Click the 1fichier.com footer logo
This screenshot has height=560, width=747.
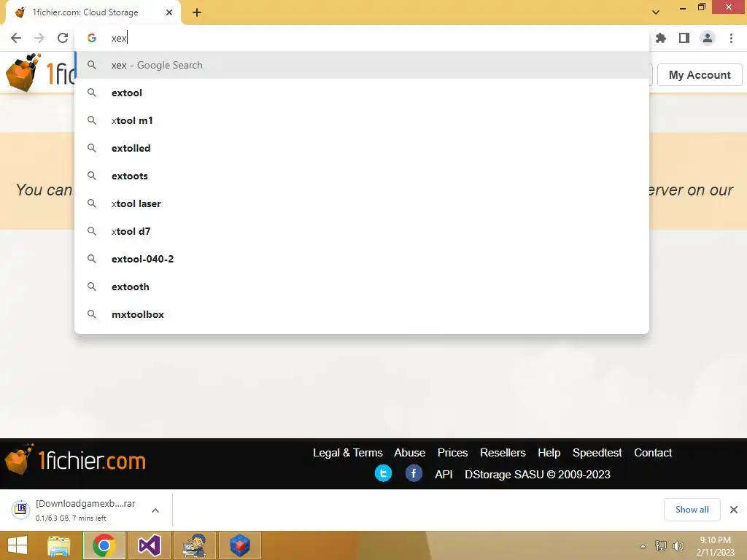(75, 460)
